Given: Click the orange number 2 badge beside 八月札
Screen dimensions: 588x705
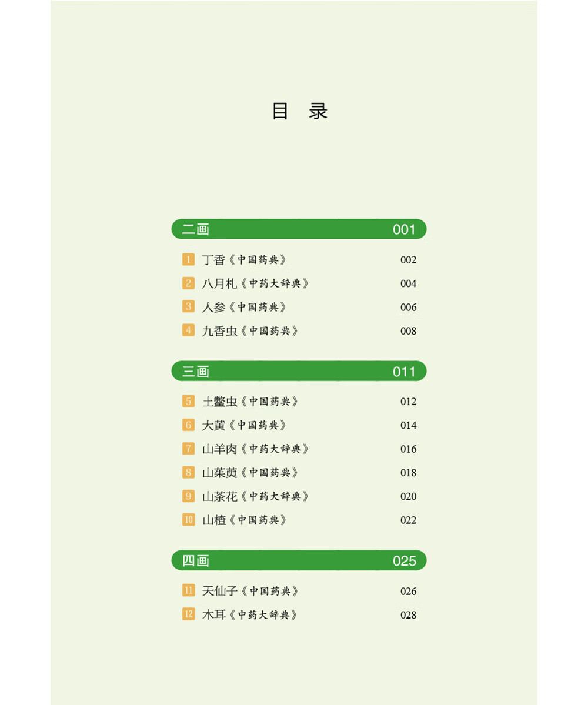Looking at the screenshot, I should (x=188, y=283).
